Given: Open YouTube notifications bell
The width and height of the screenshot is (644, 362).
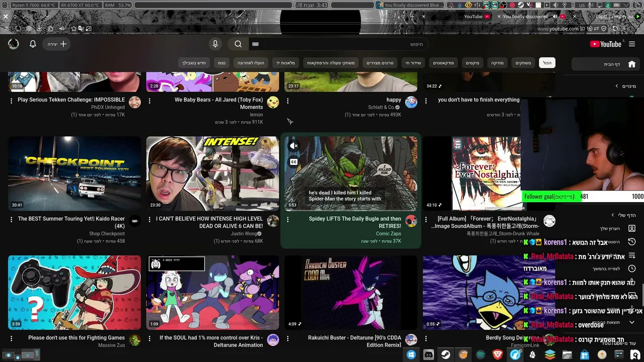Looking at the screenshot, I should click(x=33, y=44).
